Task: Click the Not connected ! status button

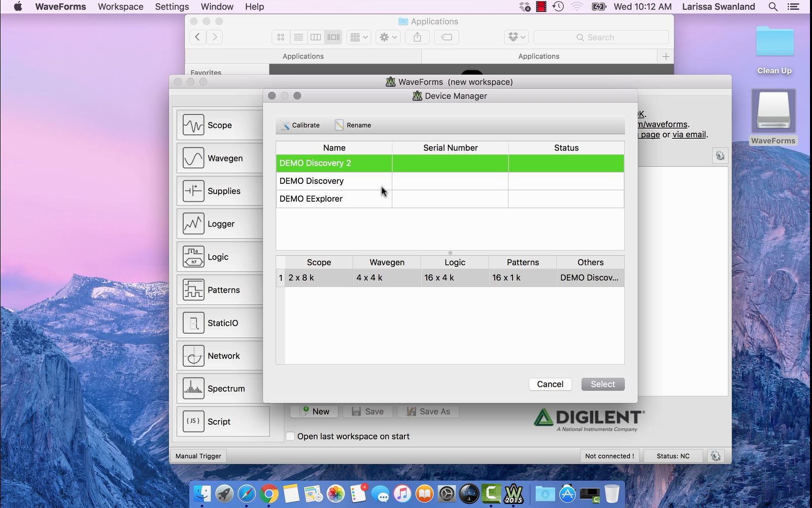Action: click(x=610, y=456)
